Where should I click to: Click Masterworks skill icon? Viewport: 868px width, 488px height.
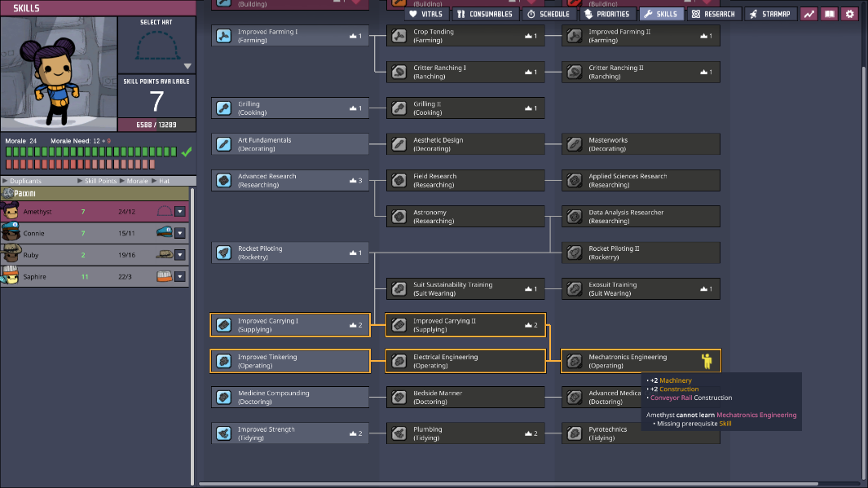pyautogui.click(x=575, y=144)
